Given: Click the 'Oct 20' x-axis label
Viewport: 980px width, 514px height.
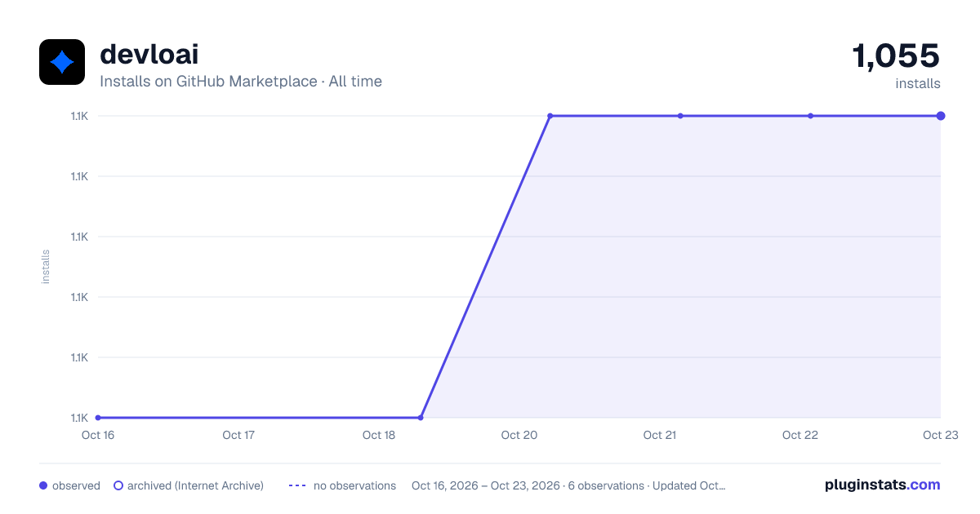Looking at the screenshot, I should (x=519, y=435).
